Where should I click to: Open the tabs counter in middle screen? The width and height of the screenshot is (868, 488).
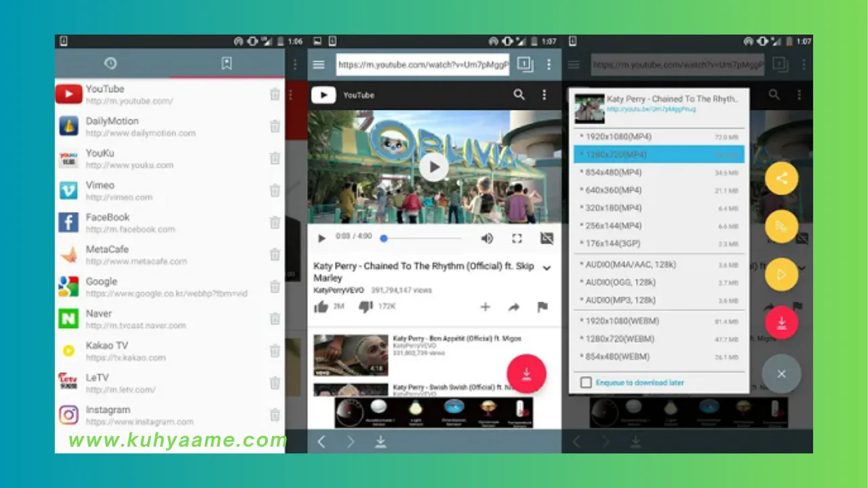coord(526,64)
